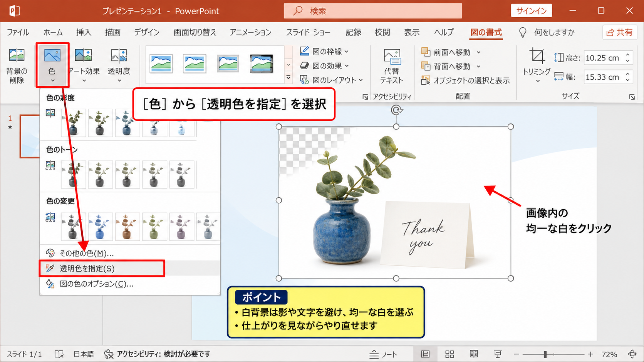Select the black-framed fourth picture style
Image resolution: width=644 pixels, height=362 pixels.
(x=262, y=64)
